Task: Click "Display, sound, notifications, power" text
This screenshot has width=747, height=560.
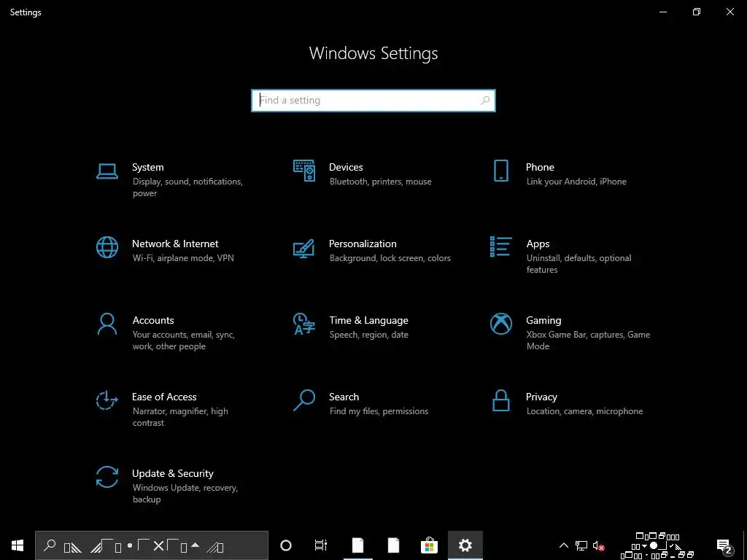Action: click(x=187, y=187)
